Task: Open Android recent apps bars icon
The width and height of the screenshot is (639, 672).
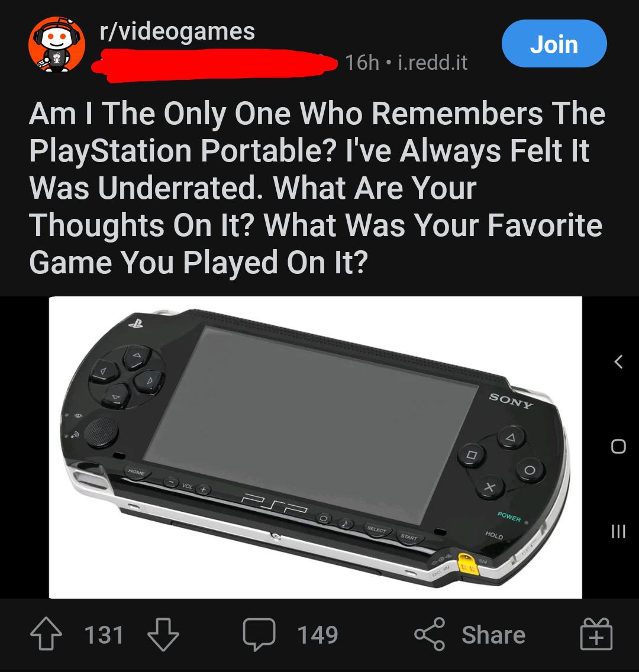Action: [x=618, y=531]
